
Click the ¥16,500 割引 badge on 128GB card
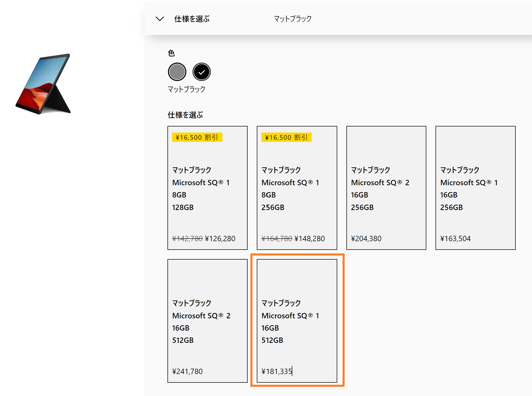[x=197, y=137]
